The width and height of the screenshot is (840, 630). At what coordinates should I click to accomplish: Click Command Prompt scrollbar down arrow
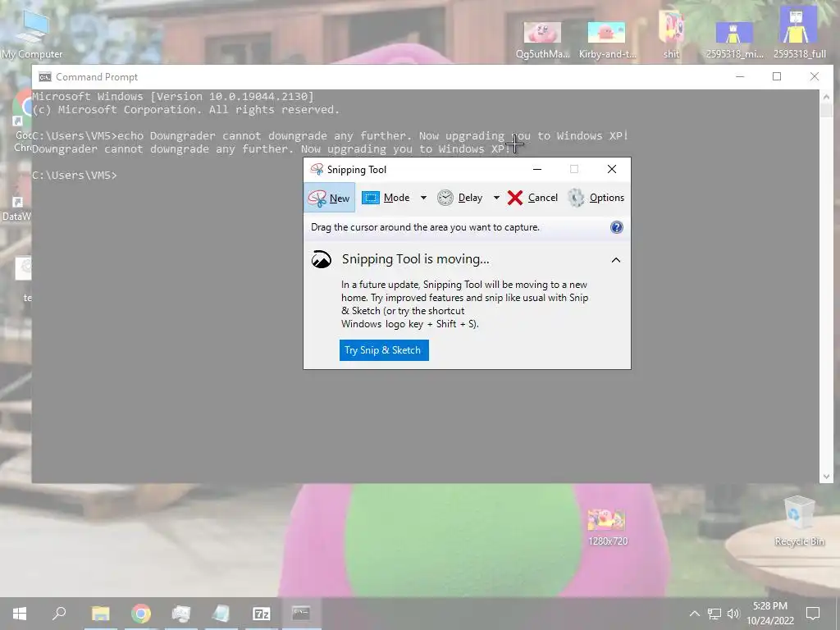(x=826, y=477)
